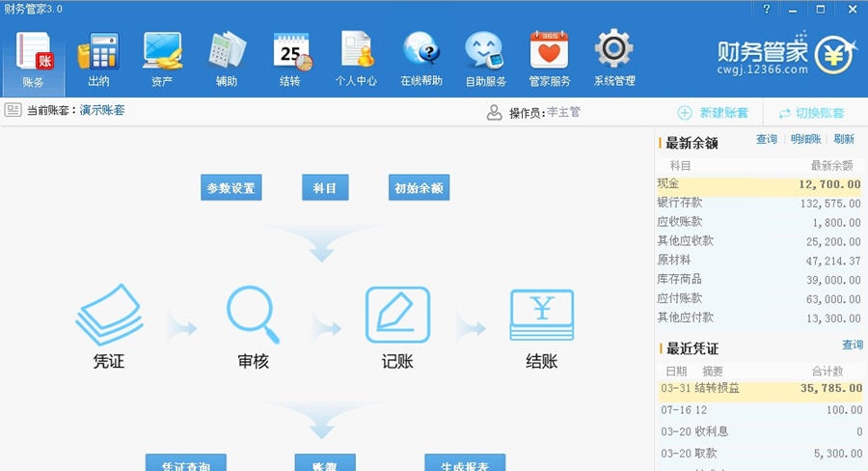Select the 库存商品 balance row
The width and height of the screenshot is (868, 471).
pos(759,279)
